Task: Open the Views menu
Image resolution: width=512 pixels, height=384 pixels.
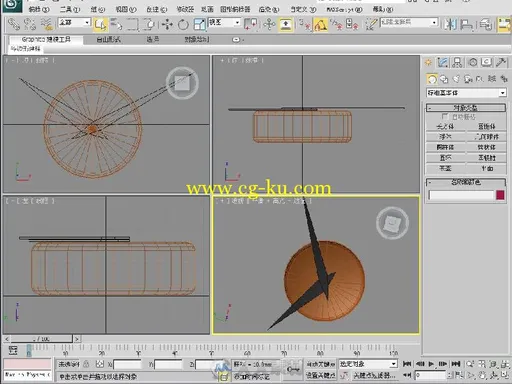Action: tap(126, 9)
